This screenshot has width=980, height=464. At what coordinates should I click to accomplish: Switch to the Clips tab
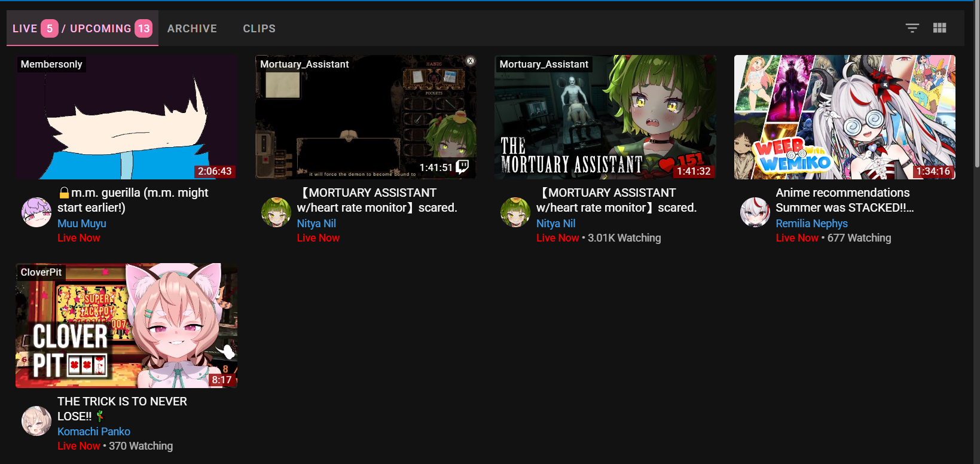(259, 28)
